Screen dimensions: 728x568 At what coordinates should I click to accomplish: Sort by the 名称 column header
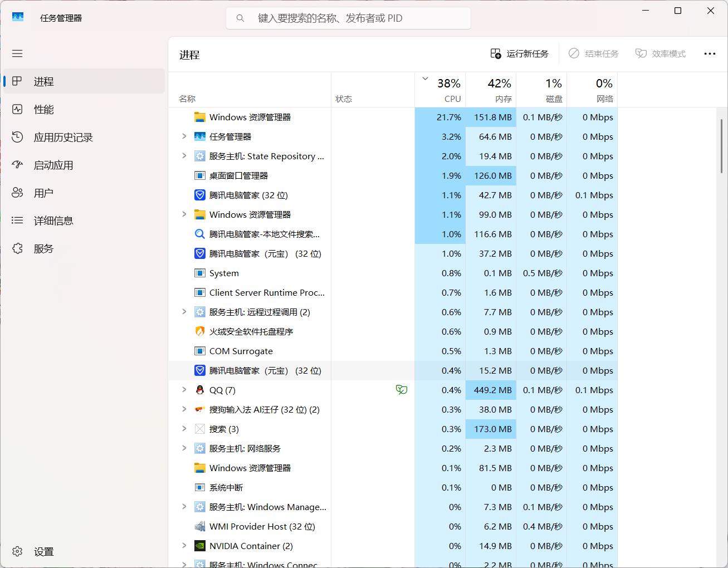250,90
